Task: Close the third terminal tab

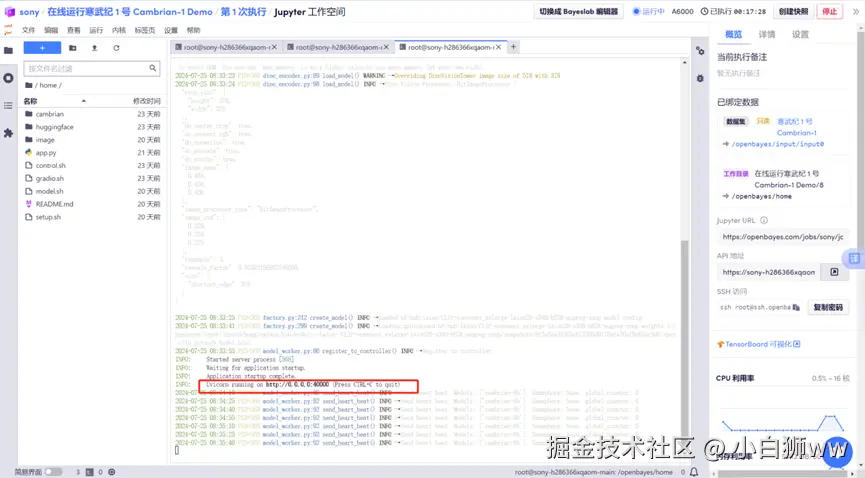Action: [498, 47]
